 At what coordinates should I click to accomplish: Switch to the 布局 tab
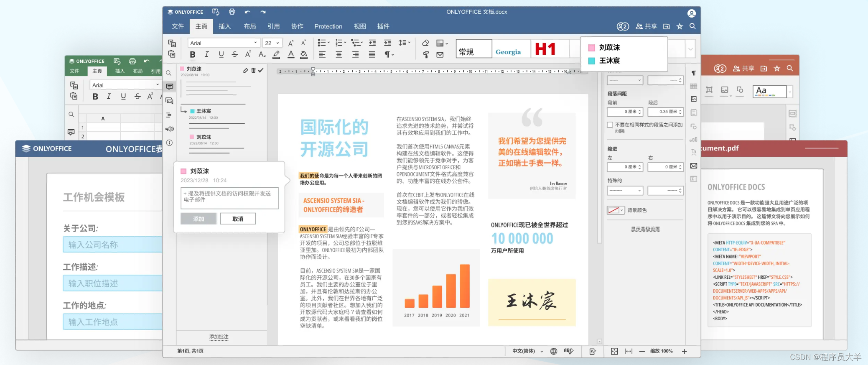[250, 26]
